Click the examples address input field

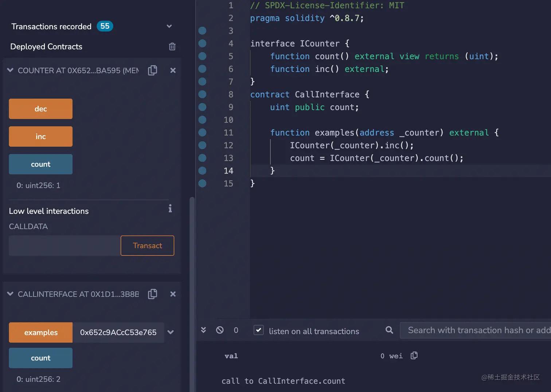pos(118,333)
